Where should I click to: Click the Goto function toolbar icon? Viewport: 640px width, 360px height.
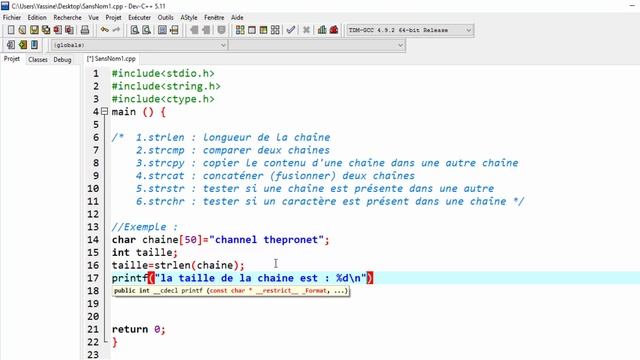[162, 30]
